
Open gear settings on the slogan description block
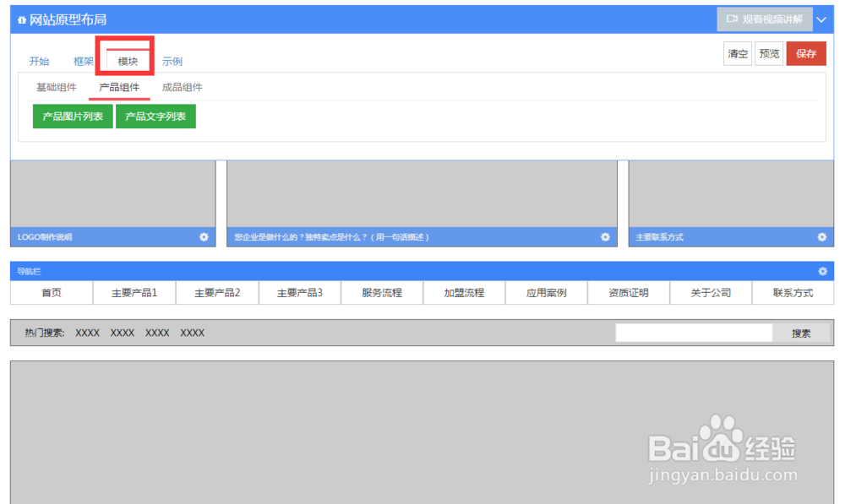[605, 237]
